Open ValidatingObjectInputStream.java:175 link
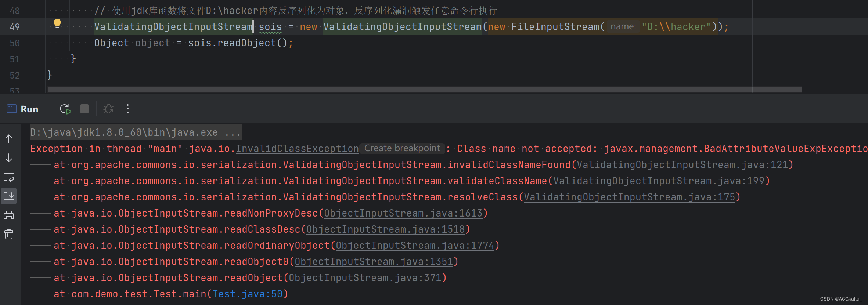This screenshot has height=305, width=868. 630,197
